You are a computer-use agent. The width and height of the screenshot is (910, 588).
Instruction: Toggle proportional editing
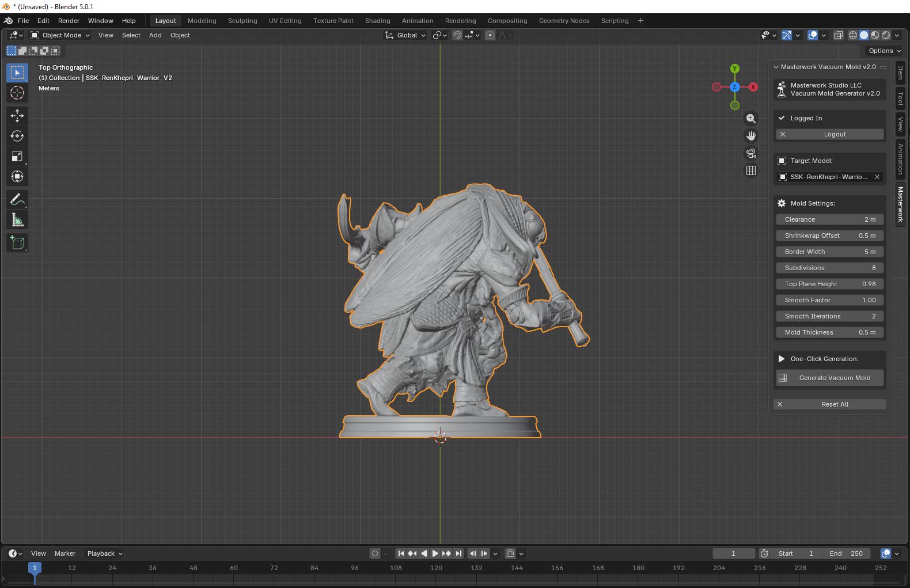tap(490, 35)
